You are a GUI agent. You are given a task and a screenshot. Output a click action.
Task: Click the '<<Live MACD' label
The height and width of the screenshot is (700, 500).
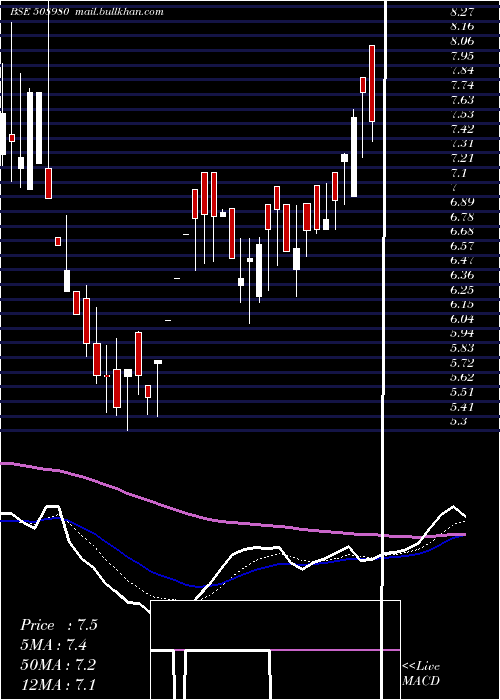pyautogui.click(x=421, y=673)
